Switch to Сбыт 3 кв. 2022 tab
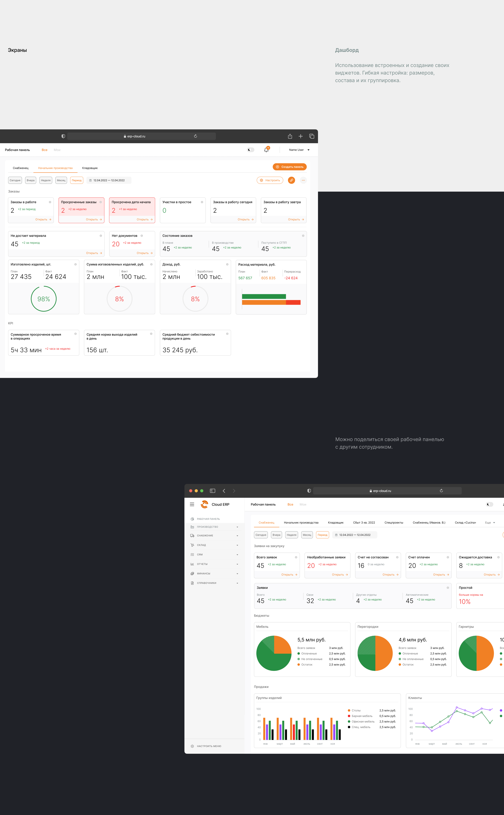 (x=364, y=523)
